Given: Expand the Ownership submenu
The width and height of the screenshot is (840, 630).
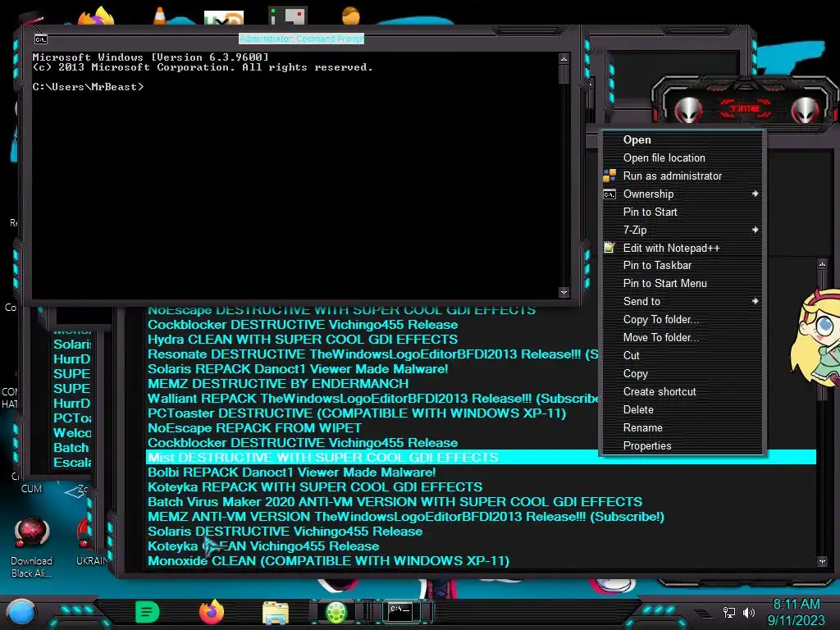Looking at the screenshot, I should (x=682, y=194).
